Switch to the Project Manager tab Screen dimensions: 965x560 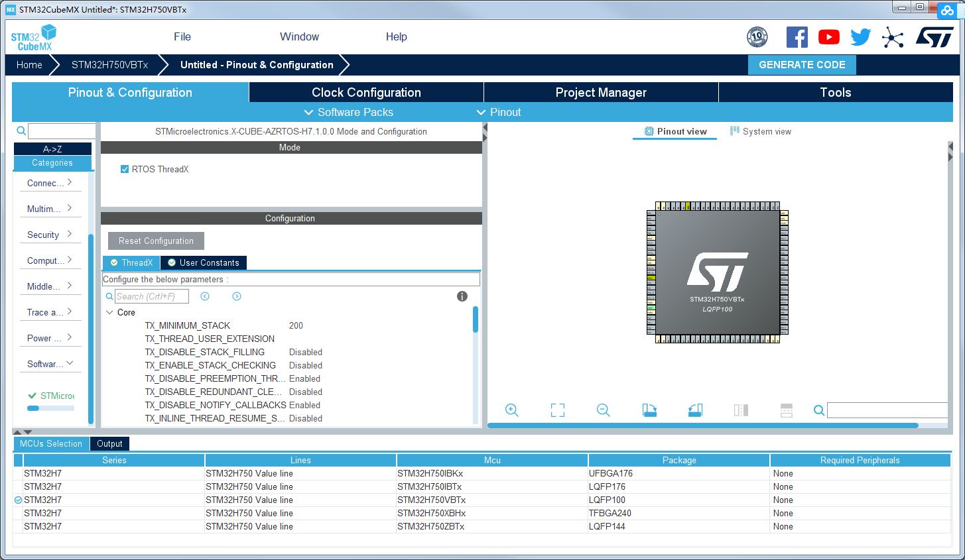[x=601, y=92]
